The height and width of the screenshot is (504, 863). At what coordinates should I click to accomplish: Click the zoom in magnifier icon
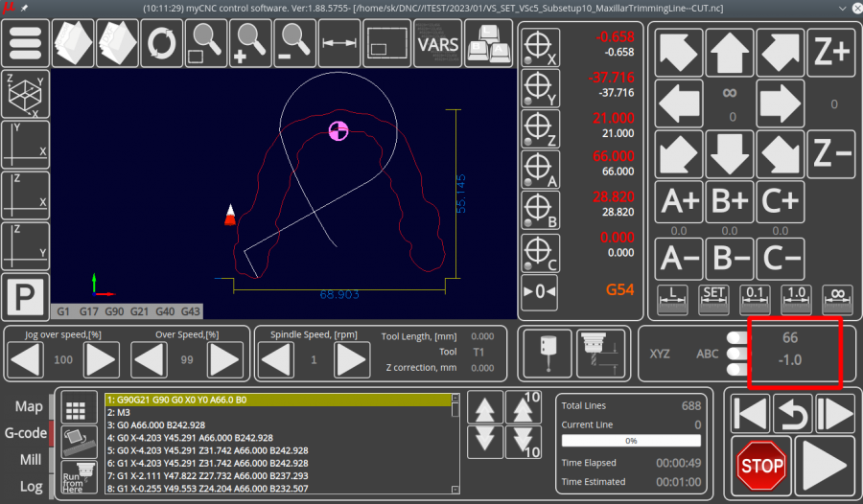pos(252,42)
